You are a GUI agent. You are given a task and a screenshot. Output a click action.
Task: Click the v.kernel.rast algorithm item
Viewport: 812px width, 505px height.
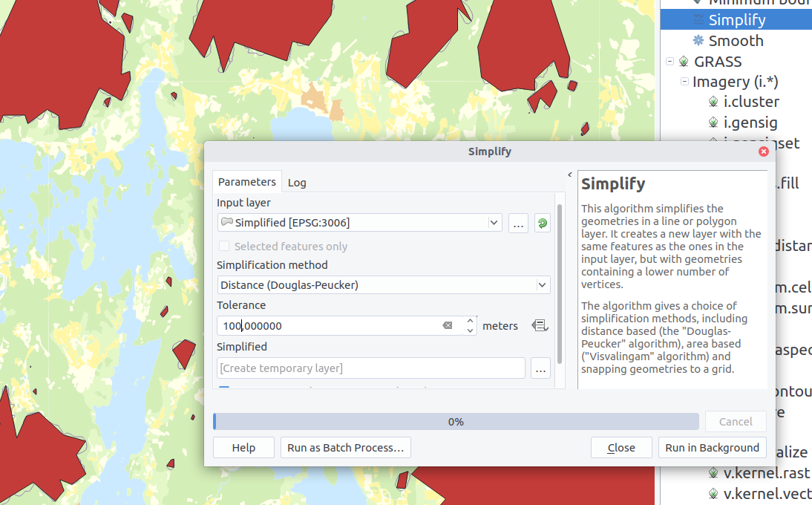766,473
